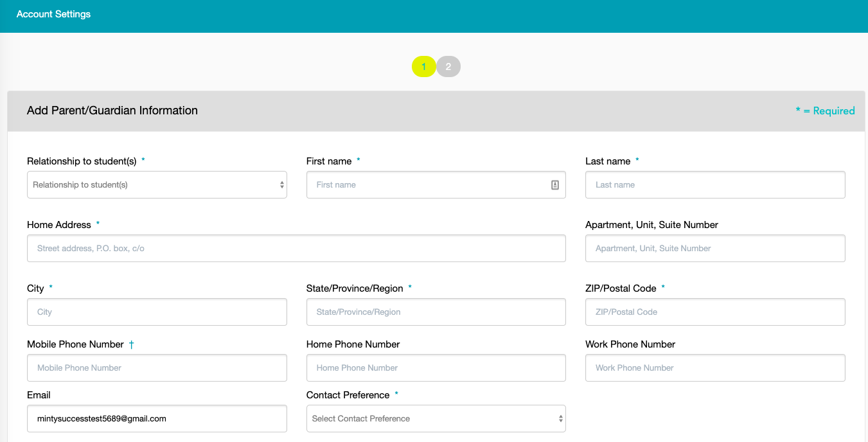Go to step 1 of the form
This screenshot has height=442, width=868.
tap(424, 67)
